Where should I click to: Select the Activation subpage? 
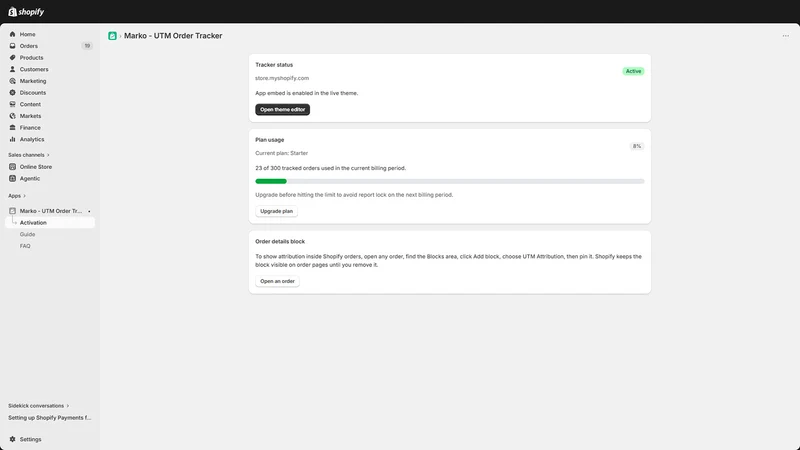pos(50,223)
